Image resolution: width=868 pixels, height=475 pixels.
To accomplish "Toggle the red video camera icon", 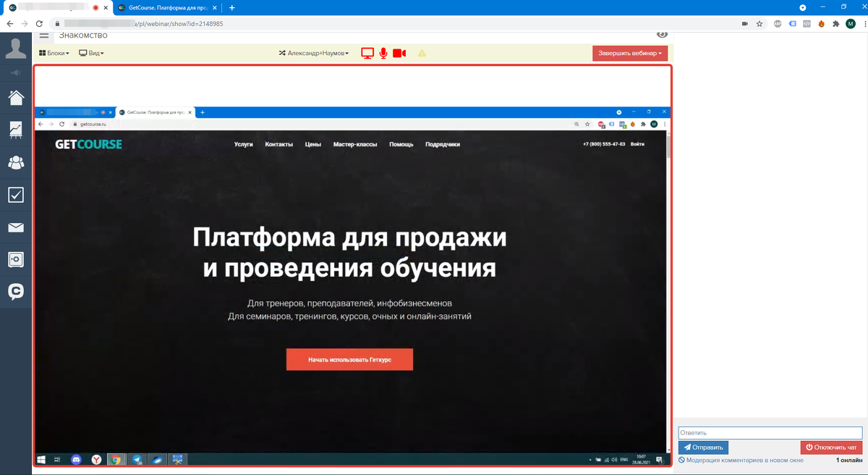I will [399, 53].
